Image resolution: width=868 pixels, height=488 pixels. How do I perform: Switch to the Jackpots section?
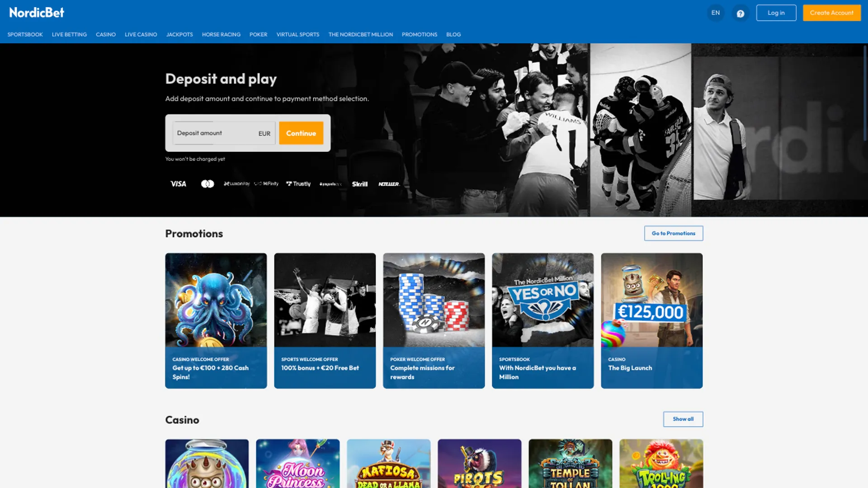179,34
